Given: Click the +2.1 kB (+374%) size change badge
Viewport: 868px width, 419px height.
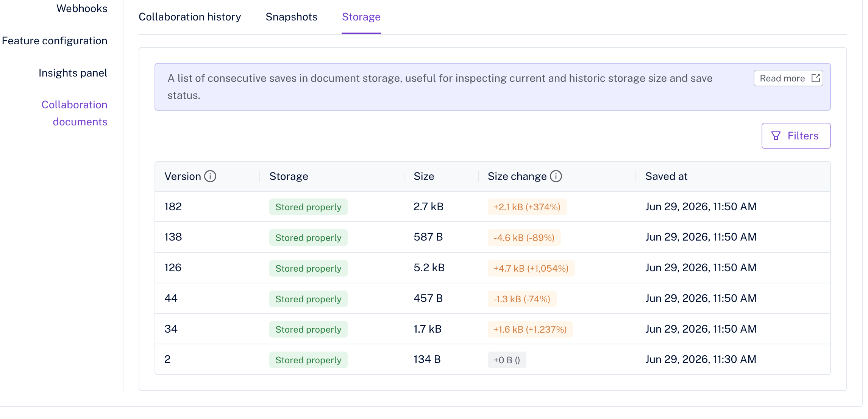Looking at the screenshot, I should pyautogui.click(x=527, y=207).
